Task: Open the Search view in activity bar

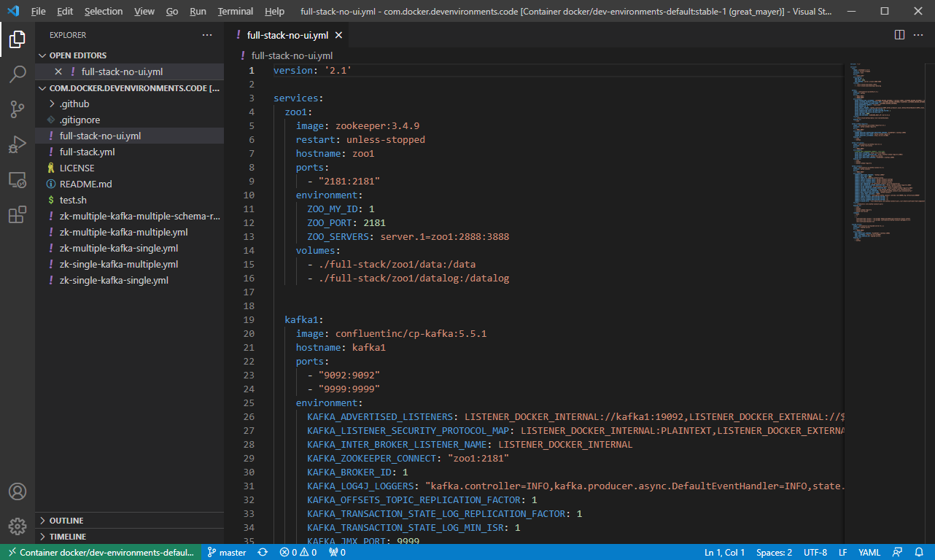Action: click(x=18, y=74)
